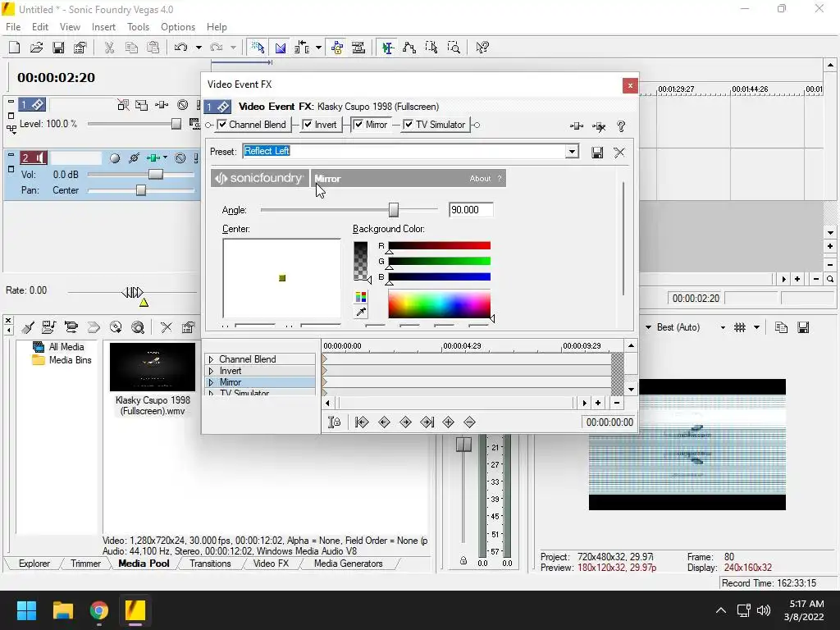840x630 pixels.
Task: Click the Copy toolbar icon
Action: click(131, 48)
